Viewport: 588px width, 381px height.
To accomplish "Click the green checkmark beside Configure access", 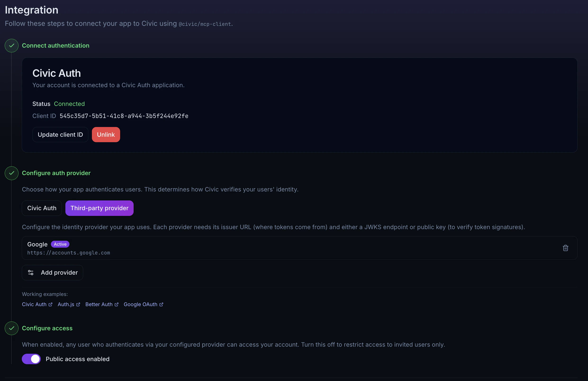I will (x=11, y=329).
